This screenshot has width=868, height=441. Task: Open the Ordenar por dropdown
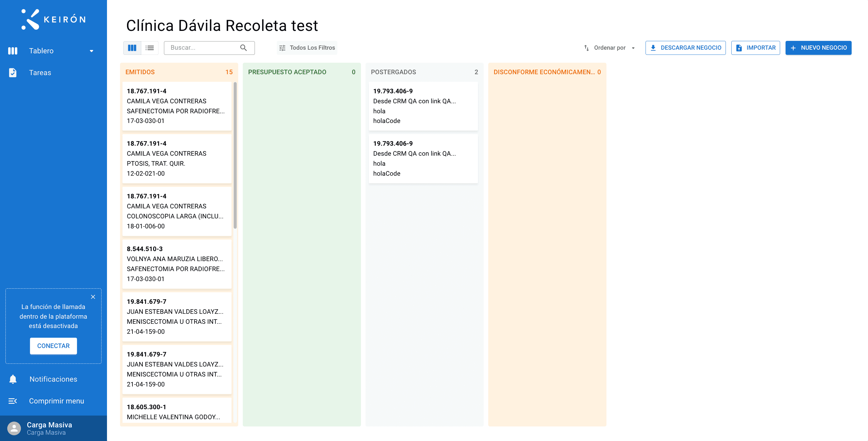tap(610, 48)
